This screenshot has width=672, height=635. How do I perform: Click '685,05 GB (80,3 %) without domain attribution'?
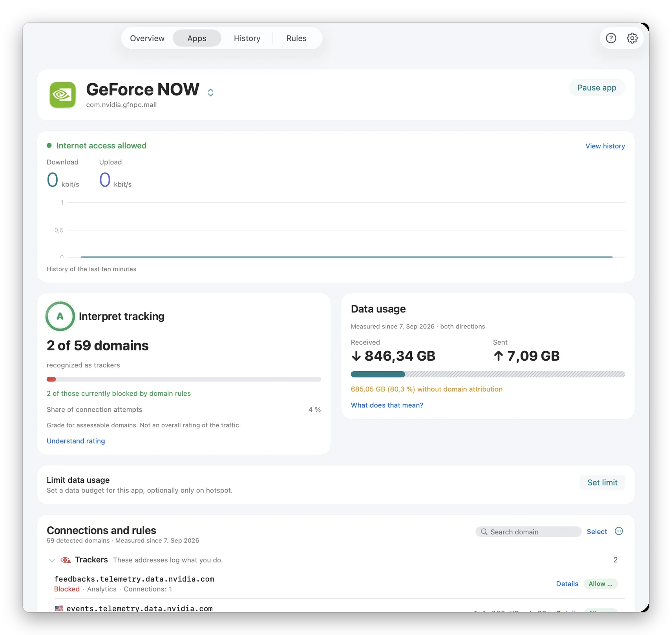427,389
